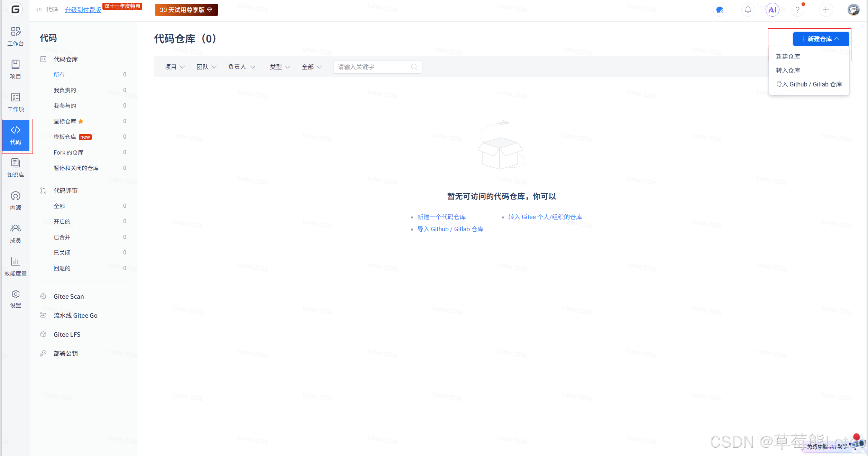Open the 工作台 workbench sidebar icon
The height and width of the screenshot is (456, 868).
pos(16,36)
